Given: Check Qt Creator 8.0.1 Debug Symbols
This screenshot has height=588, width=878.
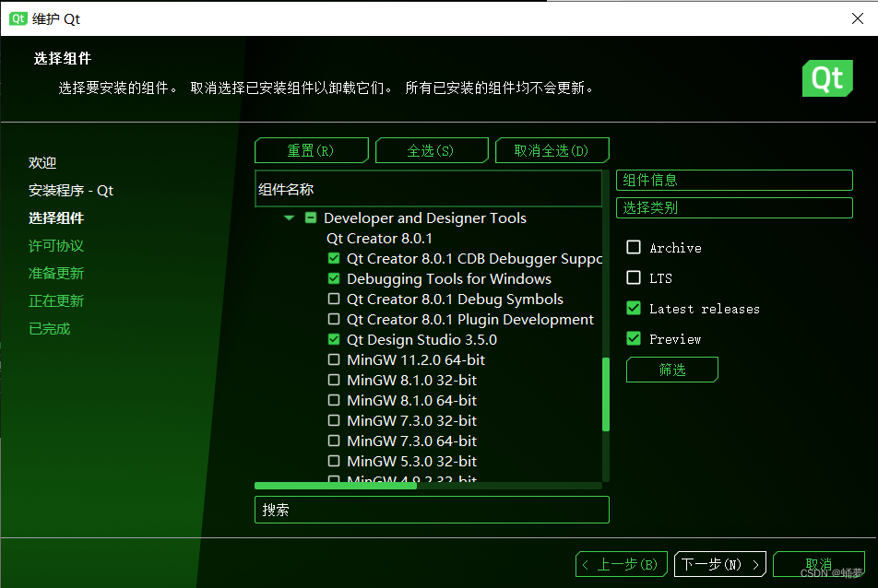Looking at the screenshot, I should [334, 299].
